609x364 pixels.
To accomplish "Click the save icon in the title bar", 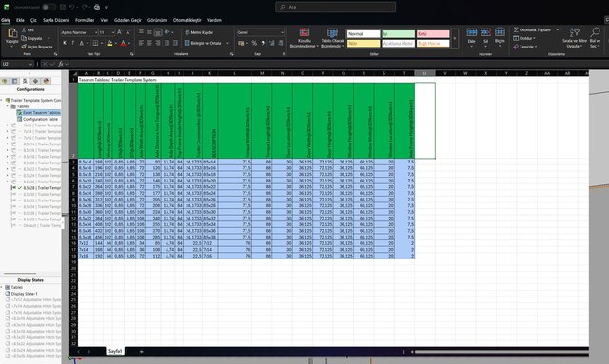I will (63, 7).
